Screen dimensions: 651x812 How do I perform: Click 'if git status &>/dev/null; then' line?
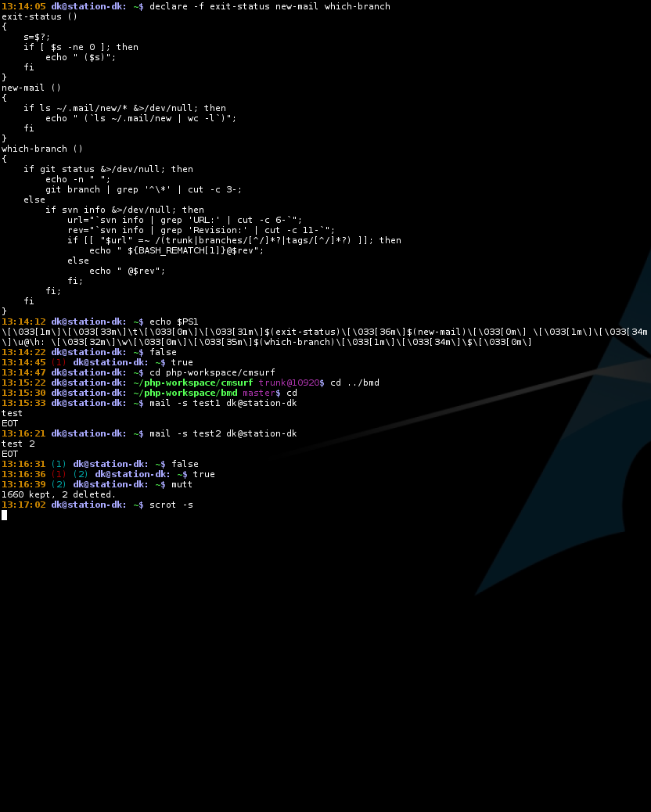coord(108,169)
